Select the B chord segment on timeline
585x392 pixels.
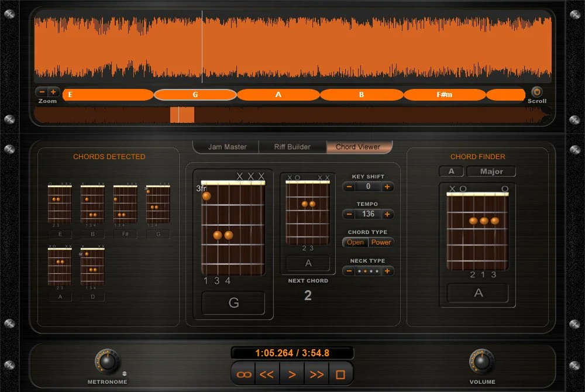point(362,95)
